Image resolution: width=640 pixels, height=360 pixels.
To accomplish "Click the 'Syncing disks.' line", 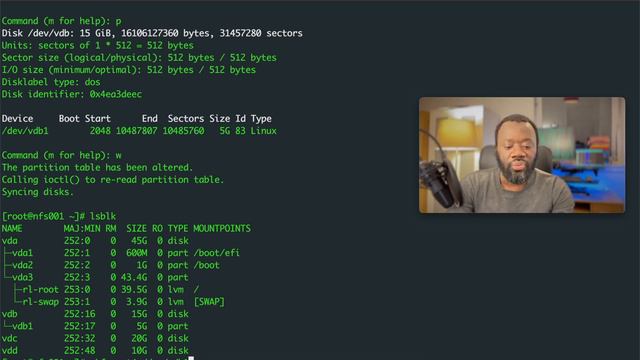I will point(38,192).
